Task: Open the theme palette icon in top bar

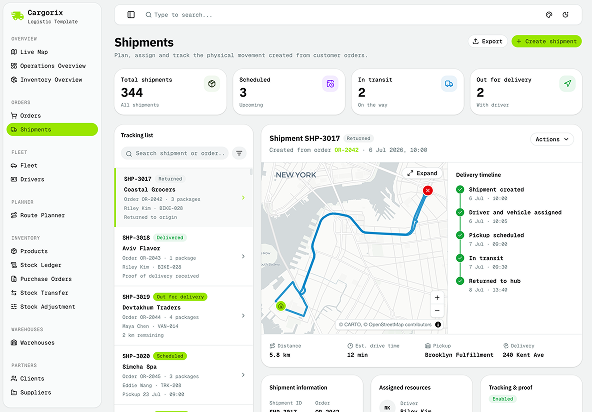Action: point(549,15)
